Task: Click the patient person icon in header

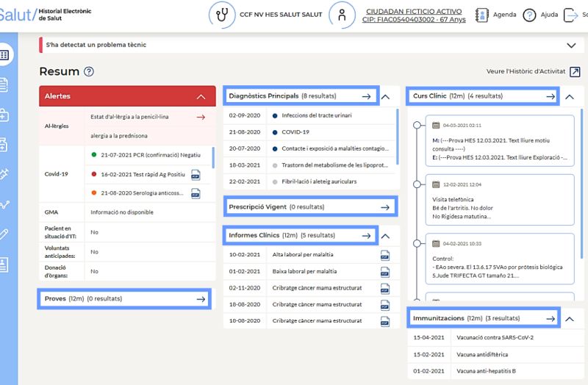Action: tap(342, 15)
